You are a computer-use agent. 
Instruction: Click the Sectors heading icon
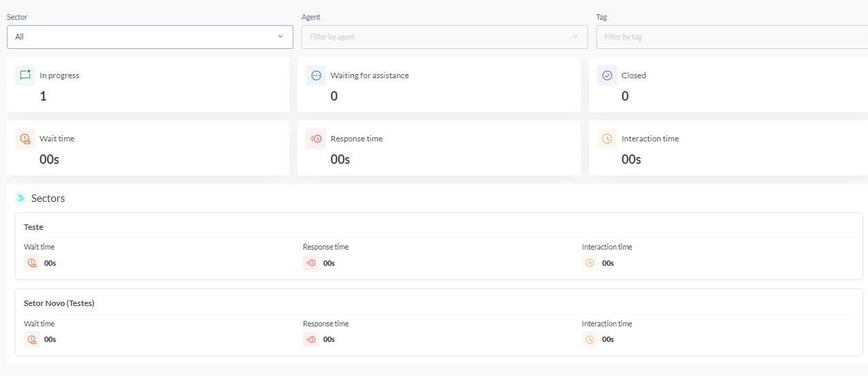(21, 198)
